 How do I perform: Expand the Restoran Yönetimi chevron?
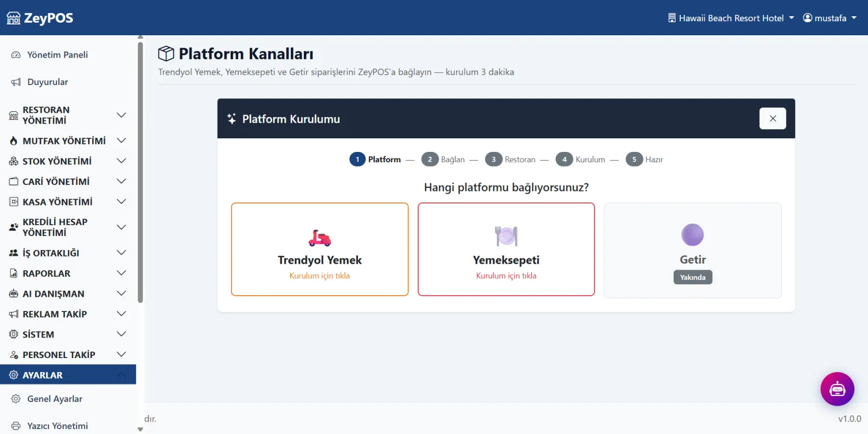click(x=122, y=115)
